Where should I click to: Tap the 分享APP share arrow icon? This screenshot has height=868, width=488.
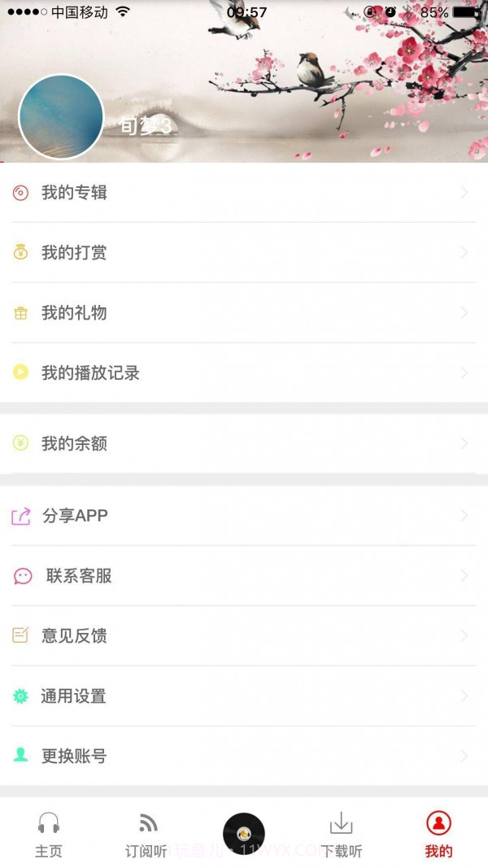[20, 515]
